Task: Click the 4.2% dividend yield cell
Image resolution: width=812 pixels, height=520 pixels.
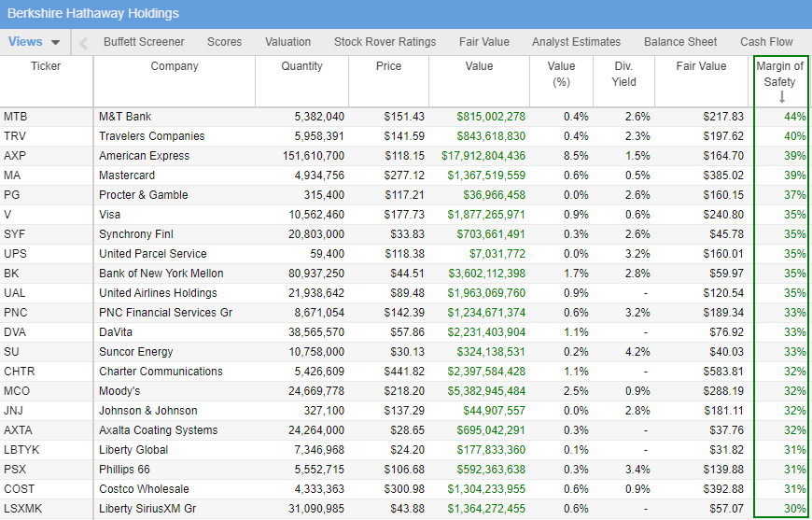Action: tap(637, 352)
